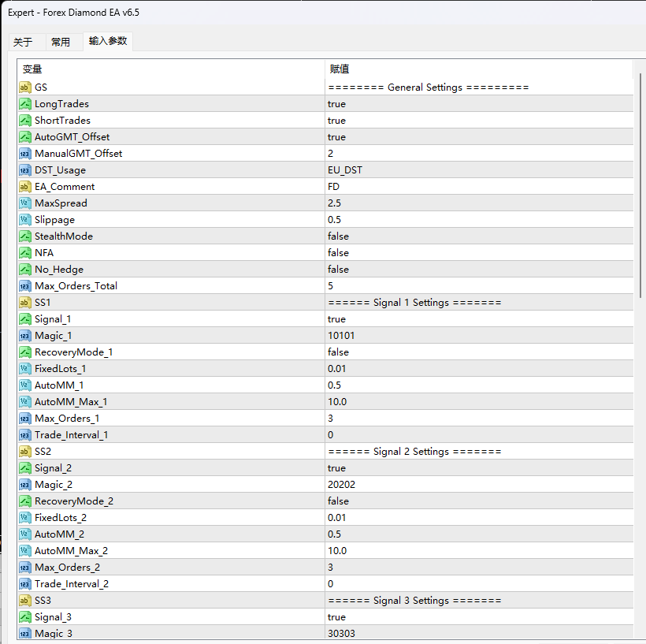
Task: Select the RecoveryMode_2 variable name
Action: click(74, 501)
